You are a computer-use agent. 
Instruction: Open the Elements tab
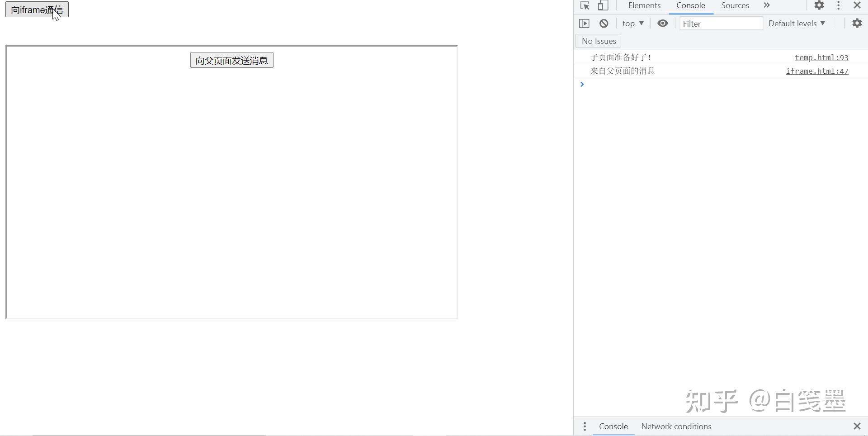point(644,5)
